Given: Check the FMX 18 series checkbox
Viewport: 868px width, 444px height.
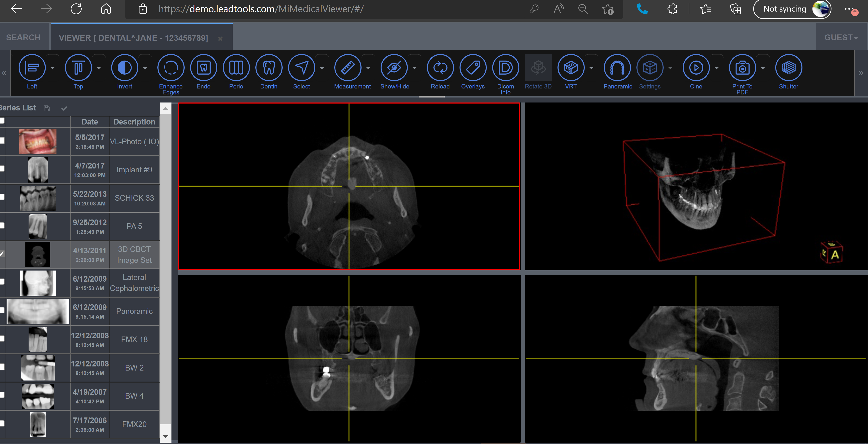Looking at the screenshot, I should click(x=2, y=339).
